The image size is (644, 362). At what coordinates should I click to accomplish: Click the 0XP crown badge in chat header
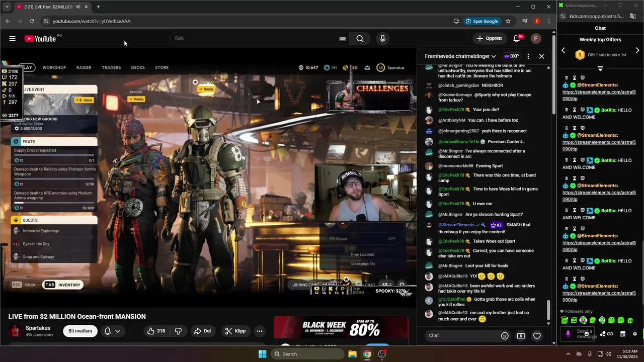[511, 56]
